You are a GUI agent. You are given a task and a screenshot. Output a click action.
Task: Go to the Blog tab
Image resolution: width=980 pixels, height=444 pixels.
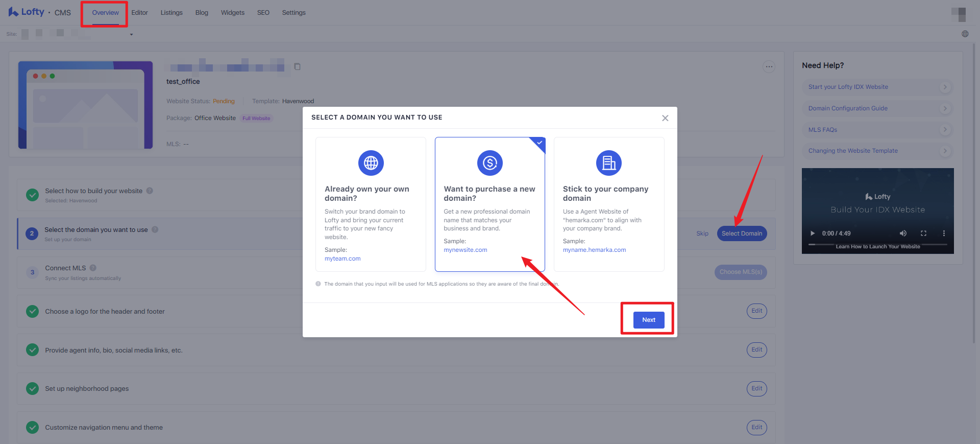(x=202, y=13)
